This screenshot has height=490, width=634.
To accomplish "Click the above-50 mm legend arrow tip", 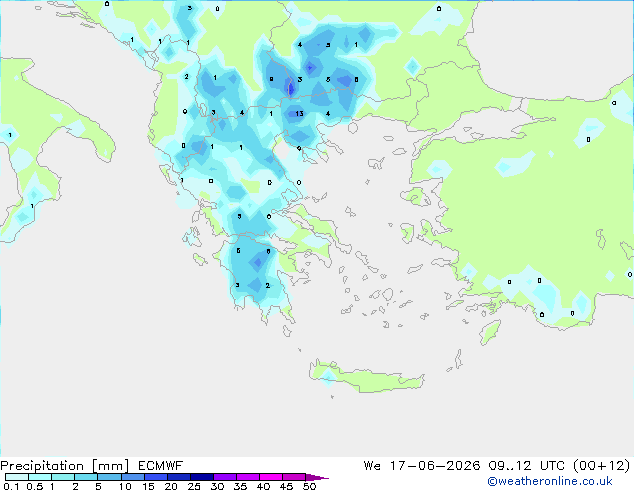I will 317,477.
